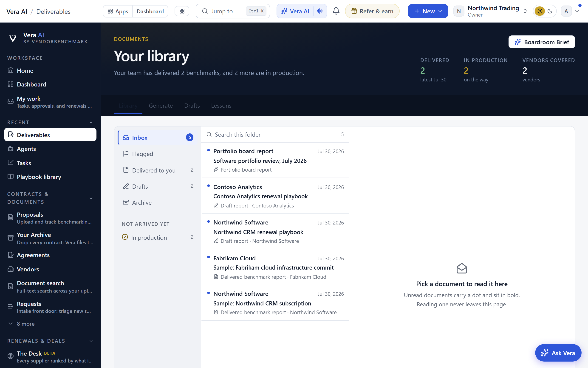
Task: Open Deliverables in the sidebar
Action: 50,135
